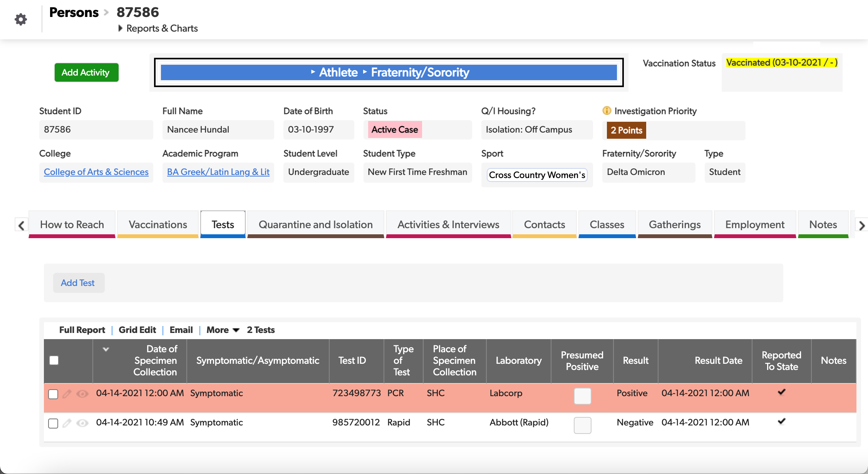Select the checkbox for the PCR test row

click(53, 394)
